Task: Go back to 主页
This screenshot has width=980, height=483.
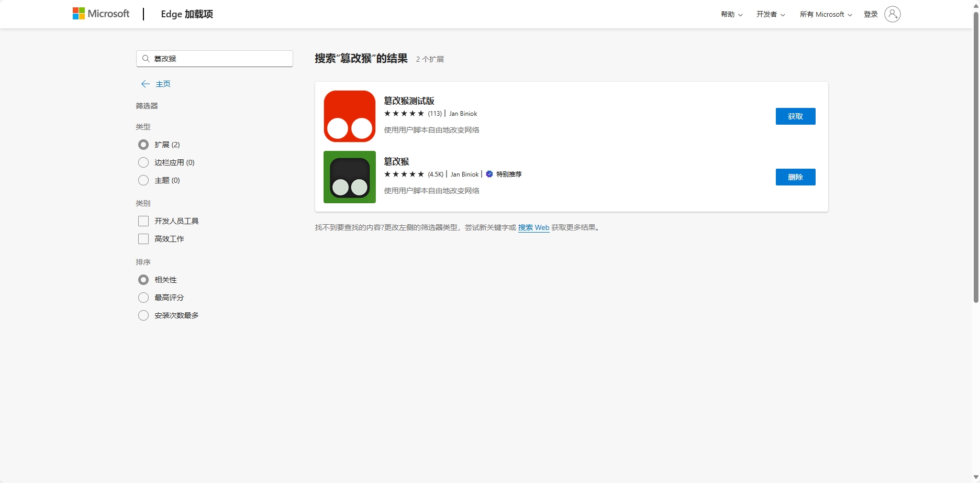Action: (162, 83)
